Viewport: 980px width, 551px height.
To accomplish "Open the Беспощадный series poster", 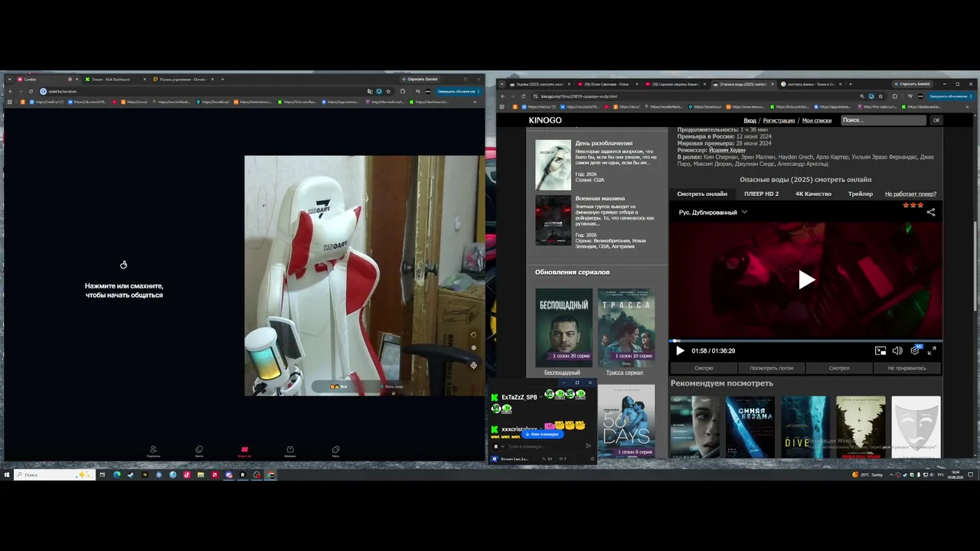I will tap(563, 328).
